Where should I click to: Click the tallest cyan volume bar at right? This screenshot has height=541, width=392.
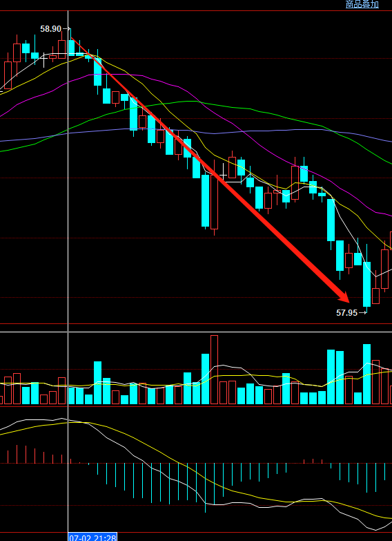pos(367,374)
